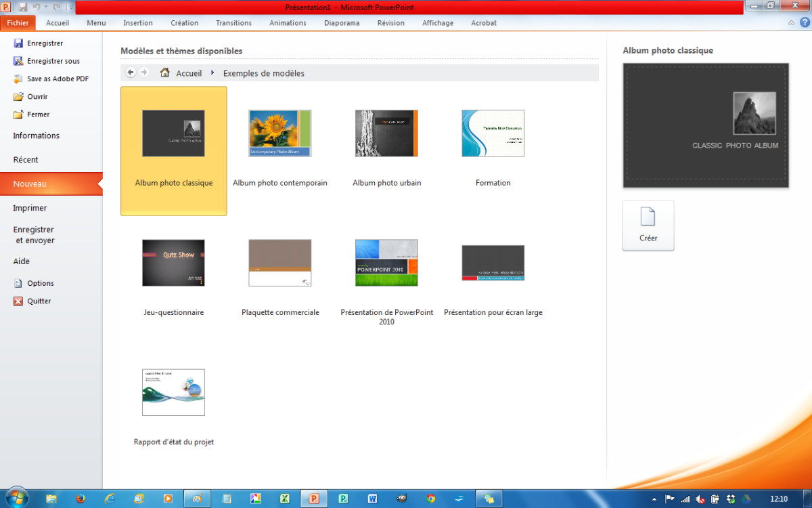
Task: Open the Acrobat ribbon tab
Action: pos(484,22)
